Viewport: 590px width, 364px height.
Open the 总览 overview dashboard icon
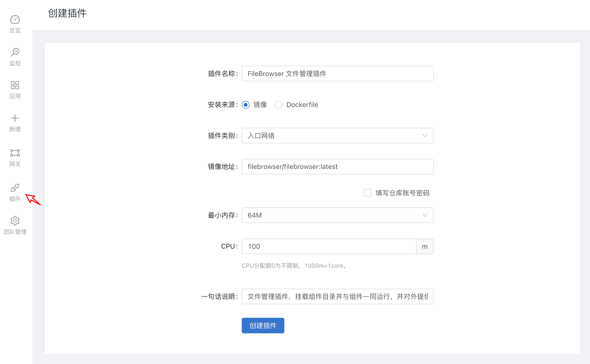coord(15,20)
